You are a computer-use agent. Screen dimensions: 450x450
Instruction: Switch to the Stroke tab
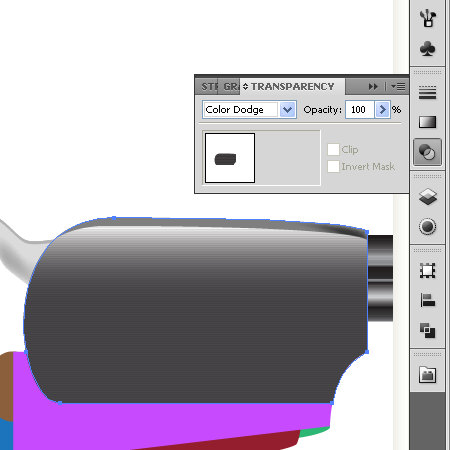[209, 87]
